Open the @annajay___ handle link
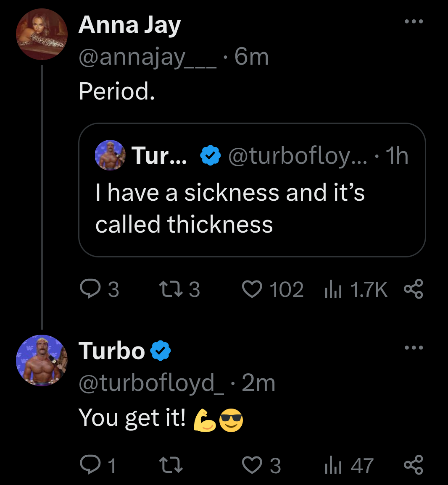448x485 pixels. pyautogui.click(x=148, y=57)
